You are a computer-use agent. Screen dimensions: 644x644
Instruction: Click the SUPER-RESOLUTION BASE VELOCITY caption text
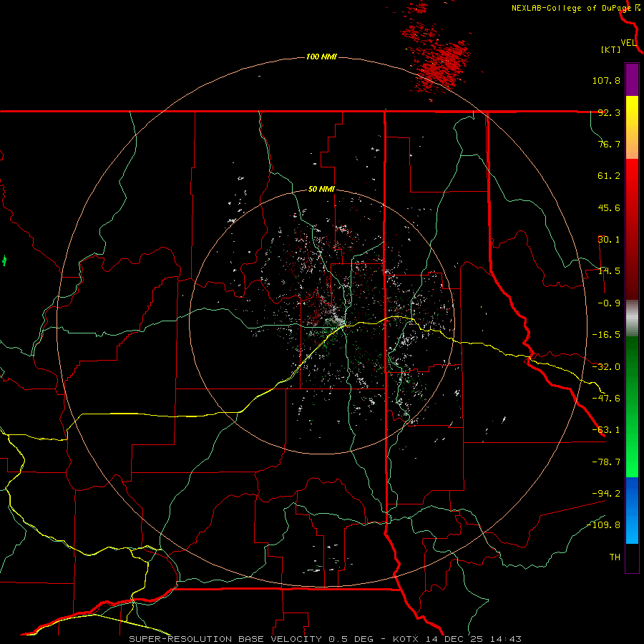(225, 639)
